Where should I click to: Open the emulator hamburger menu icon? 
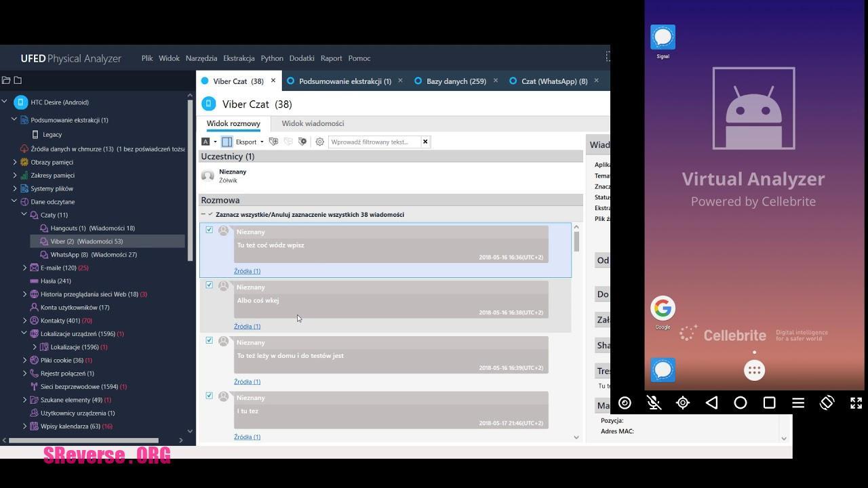(798, 403)
